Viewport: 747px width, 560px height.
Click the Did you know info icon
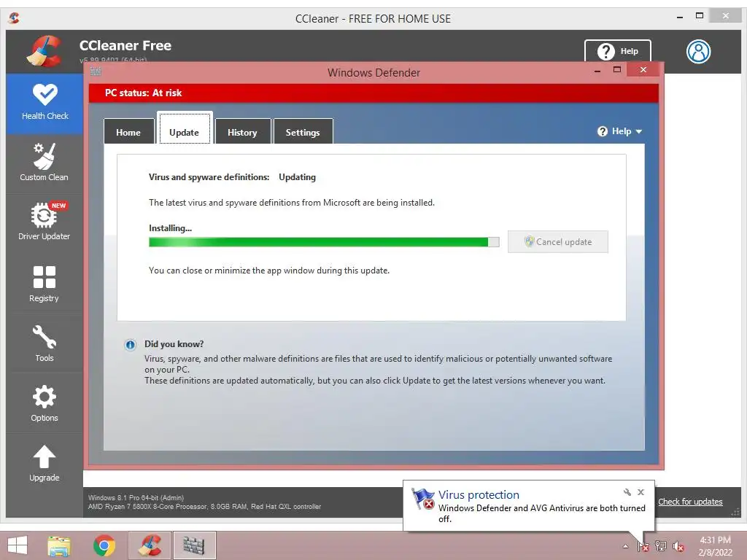click(x=130, y=345)
